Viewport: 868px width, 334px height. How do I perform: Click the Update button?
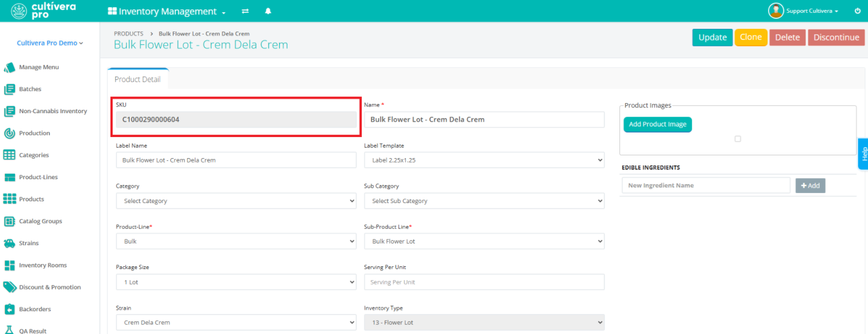pyautogui.click(x=713, y=37)
